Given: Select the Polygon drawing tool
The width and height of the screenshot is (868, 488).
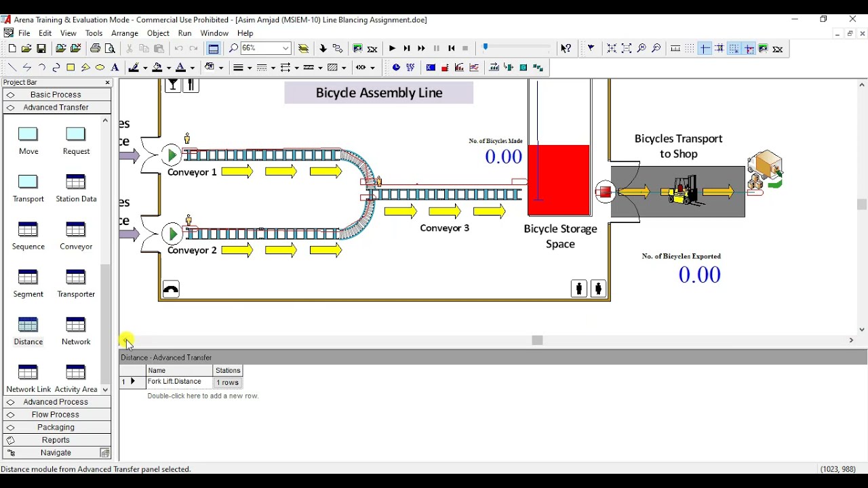Looking at the screenshot, I should [x=85, y=68].
